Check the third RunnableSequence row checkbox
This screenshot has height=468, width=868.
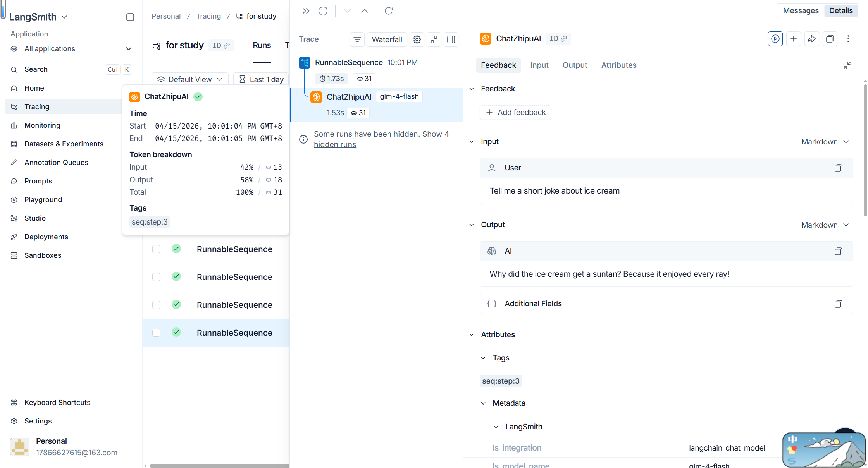coord(157,305)
